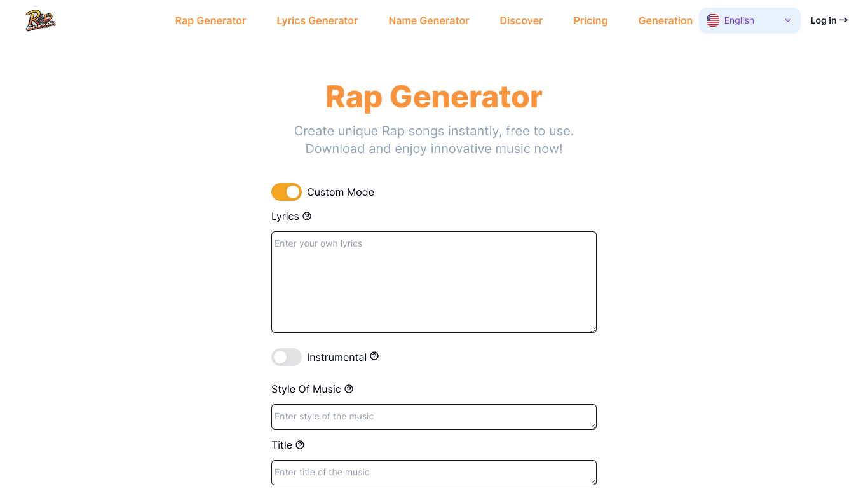Click the help icon next to Title
This screenshot has height=488, width=868.
(300, 445)
